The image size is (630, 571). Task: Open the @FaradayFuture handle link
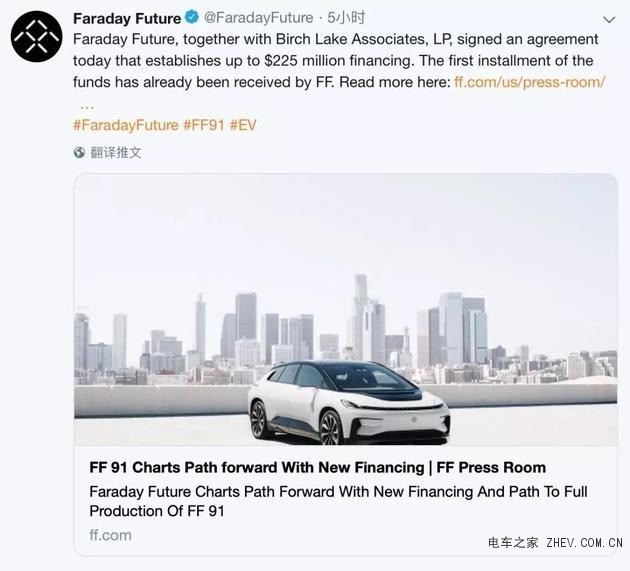pyautogui.click(x=258, y=18)
